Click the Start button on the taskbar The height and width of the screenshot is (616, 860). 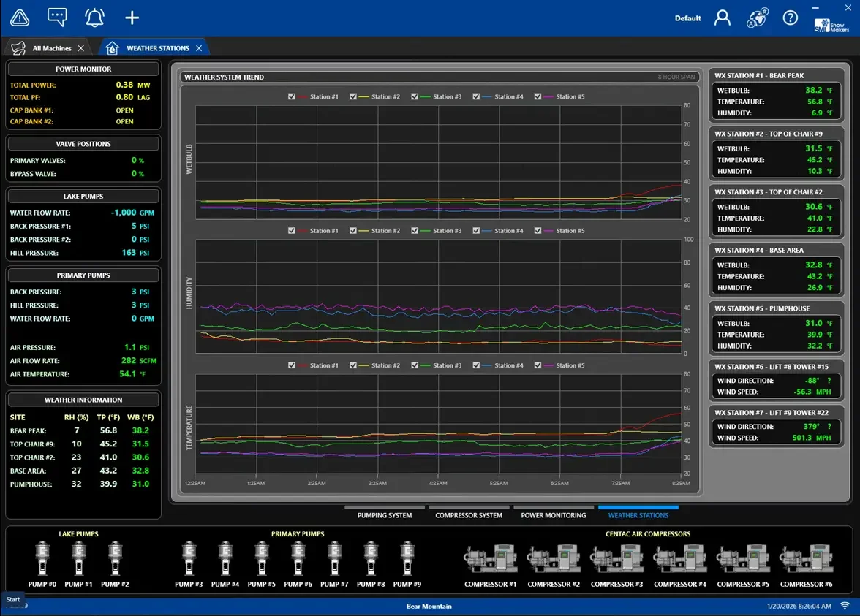12,599
